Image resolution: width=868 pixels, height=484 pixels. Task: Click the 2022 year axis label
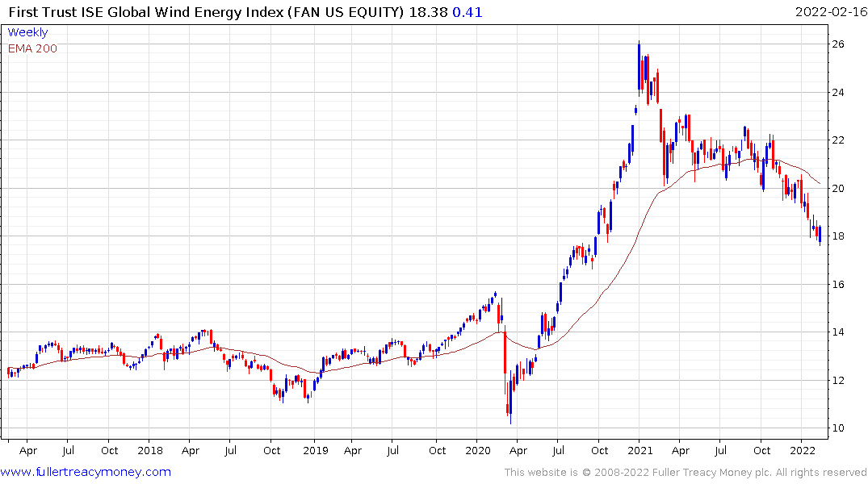803,450
